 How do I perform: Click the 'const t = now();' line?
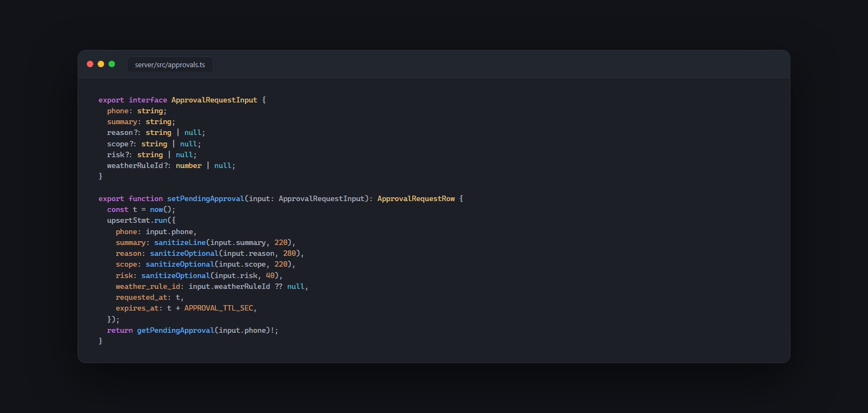(x=141, y=209)
